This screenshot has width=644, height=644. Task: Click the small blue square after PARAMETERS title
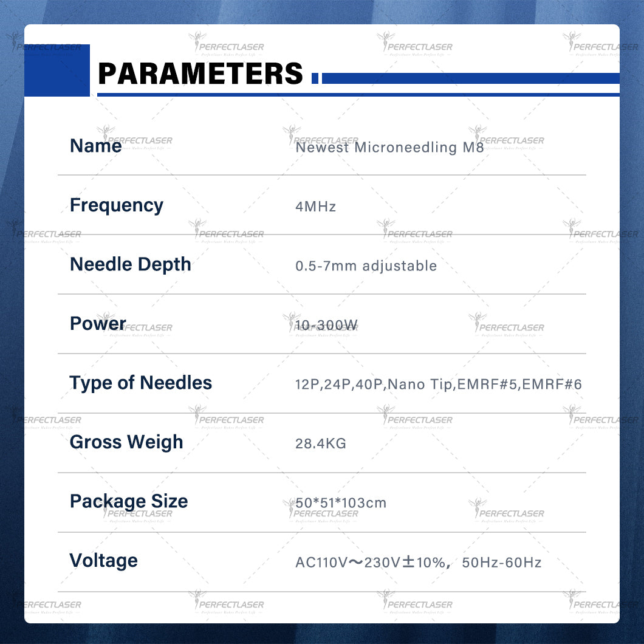point(315,78)
